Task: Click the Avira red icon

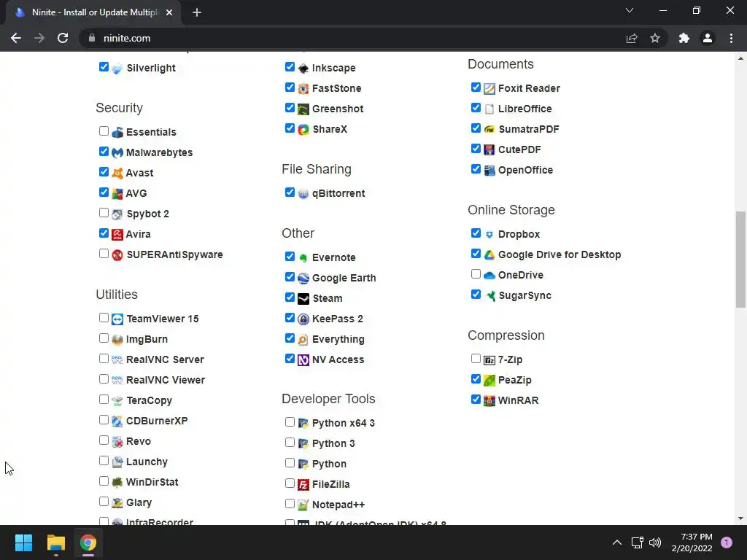Action: click(117, 234)
